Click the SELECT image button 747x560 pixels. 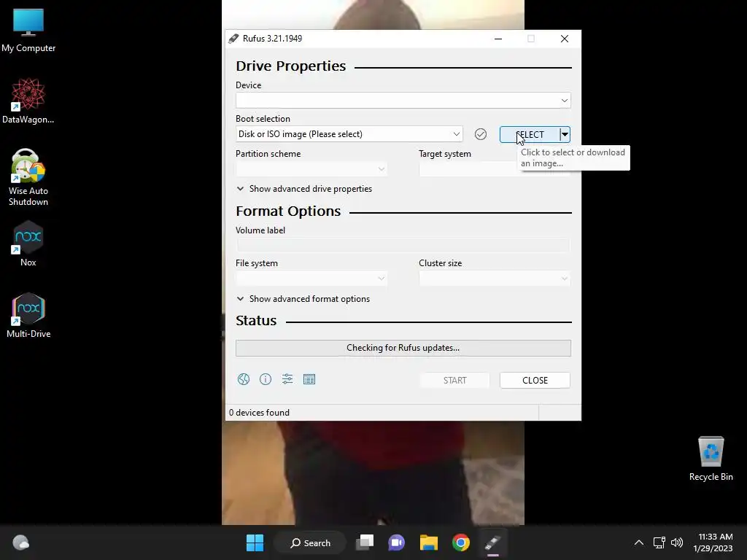530,135
